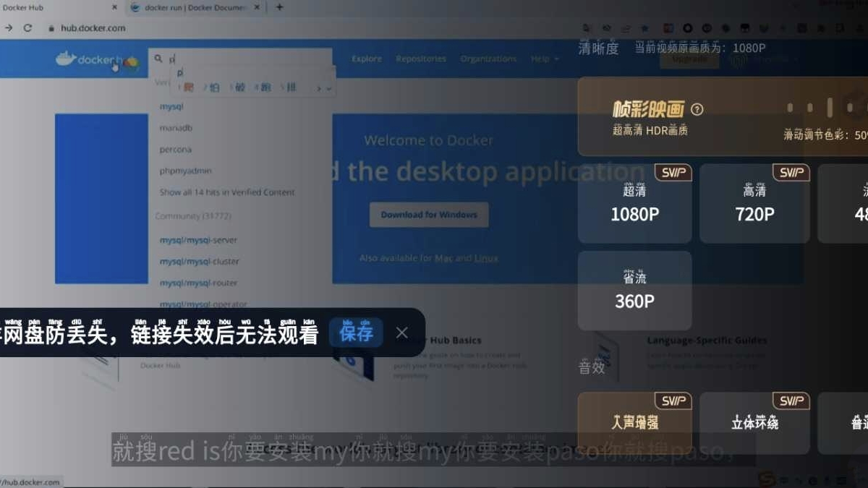This screenshot has width=868, height=488.
Task: Click the browser forward arrow
Action: (x=8, y=28)
